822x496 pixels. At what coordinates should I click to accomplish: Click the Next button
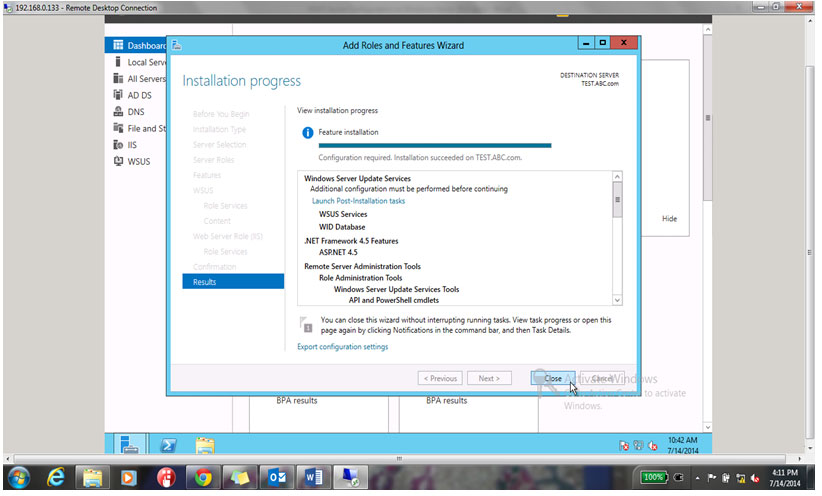tap(489, 378)
